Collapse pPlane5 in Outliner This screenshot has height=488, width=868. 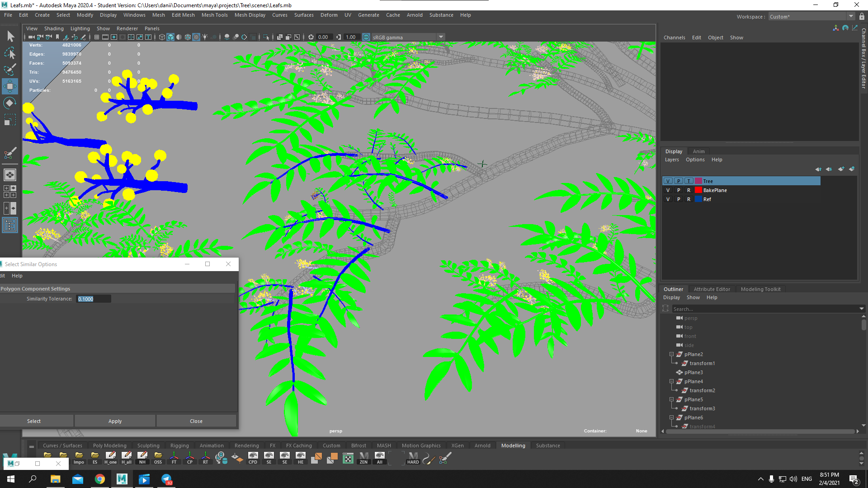672,399
